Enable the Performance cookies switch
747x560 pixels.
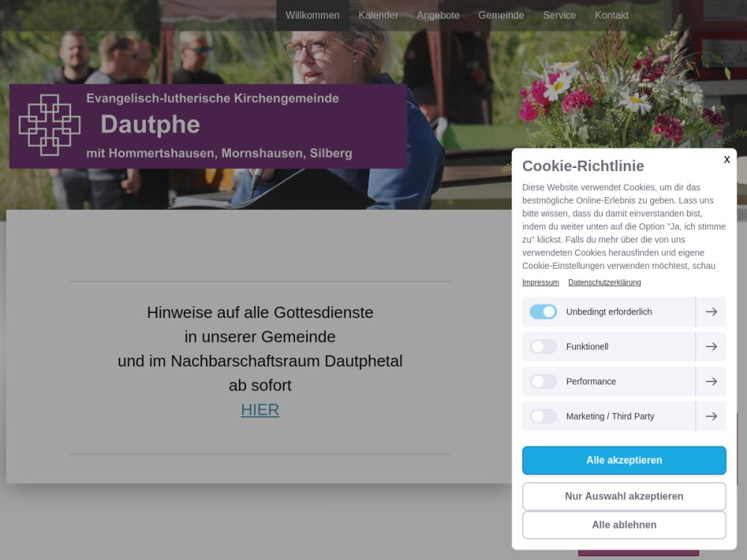tap(543, 382)
